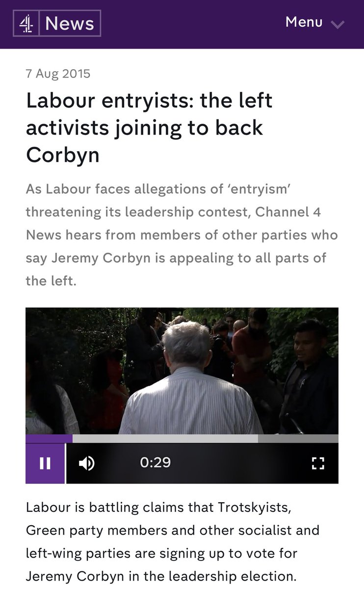This screenshot has width=364, height=589.
Task: Click the word 'Corbyn' in the headline
Action: click(x=63, y=155)
